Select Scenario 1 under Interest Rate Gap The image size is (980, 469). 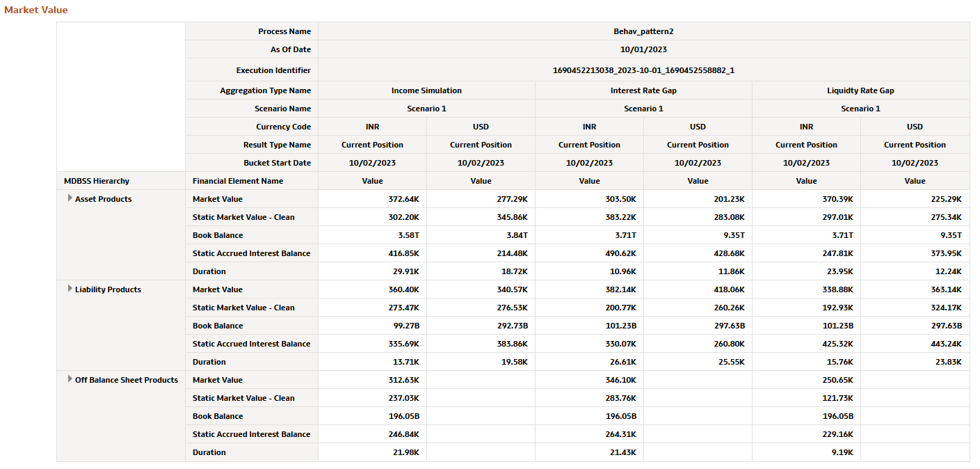[x=643, y=109]
